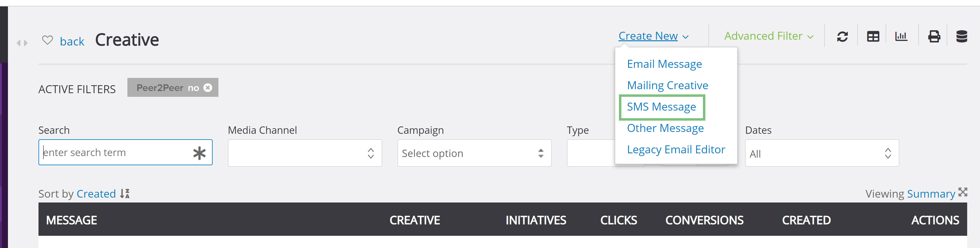Open the Campaign Select option dropdown

[x=474, y=153]
